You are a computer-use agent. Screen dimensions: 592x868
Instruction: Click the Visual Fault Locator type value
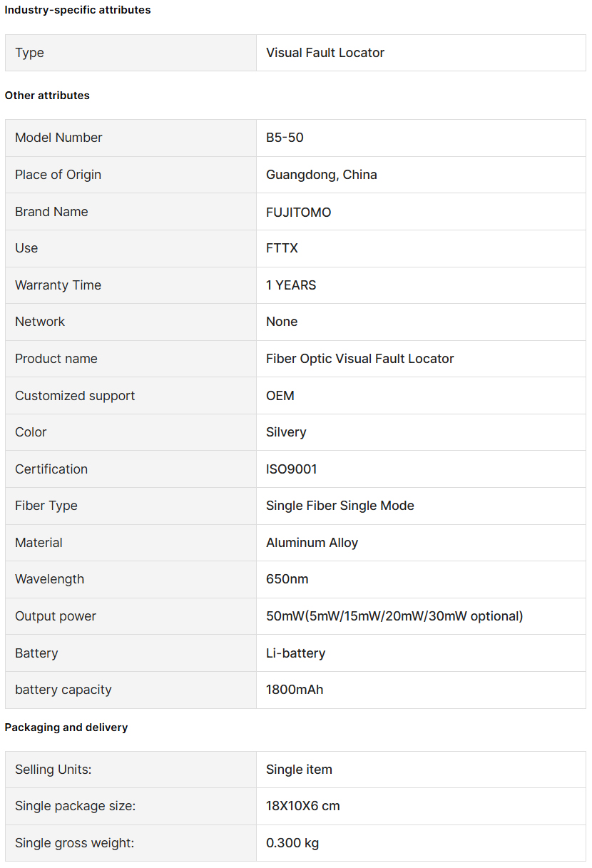(x=325, y=53)
